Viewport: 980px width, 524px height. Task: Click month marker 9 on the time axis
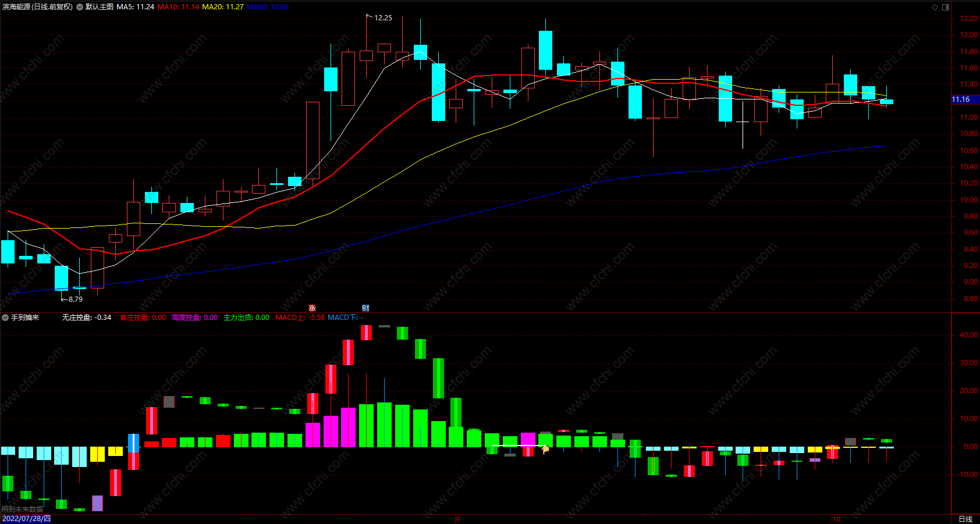[x=458, y=519]
